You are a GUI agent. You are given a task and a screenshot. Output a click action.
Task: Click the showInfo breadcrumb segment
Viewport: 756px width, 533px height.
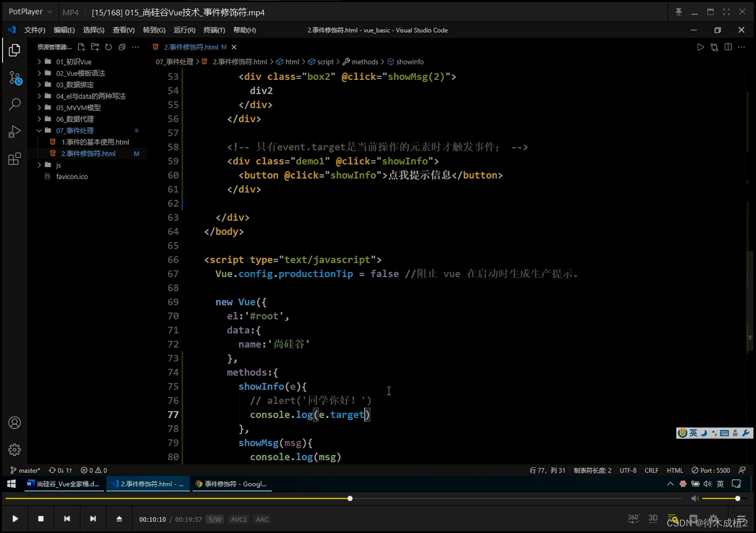pos(406,61)
